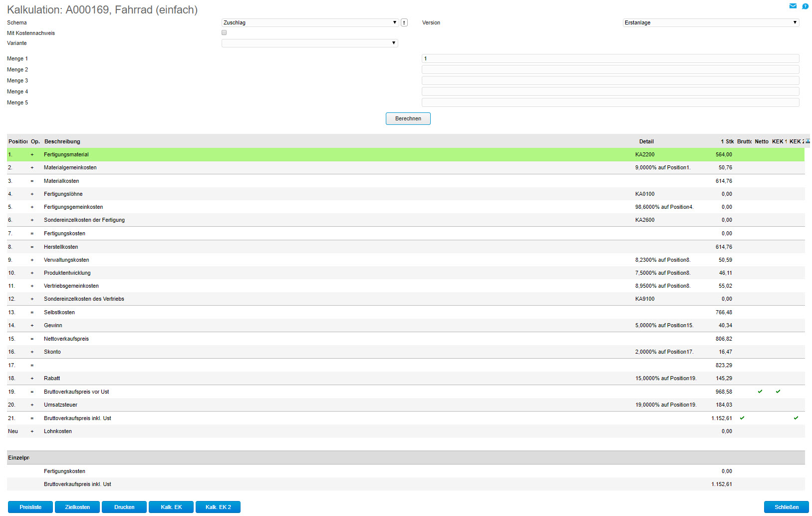Click the Schließen button
This screenshot has height=516, width=812.
(786, 507)
